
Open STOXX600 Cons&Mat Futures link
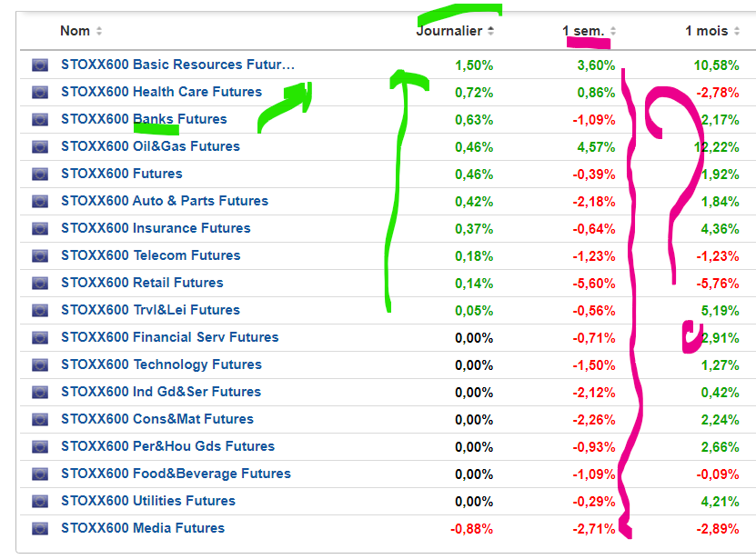(x=157, y=419)
